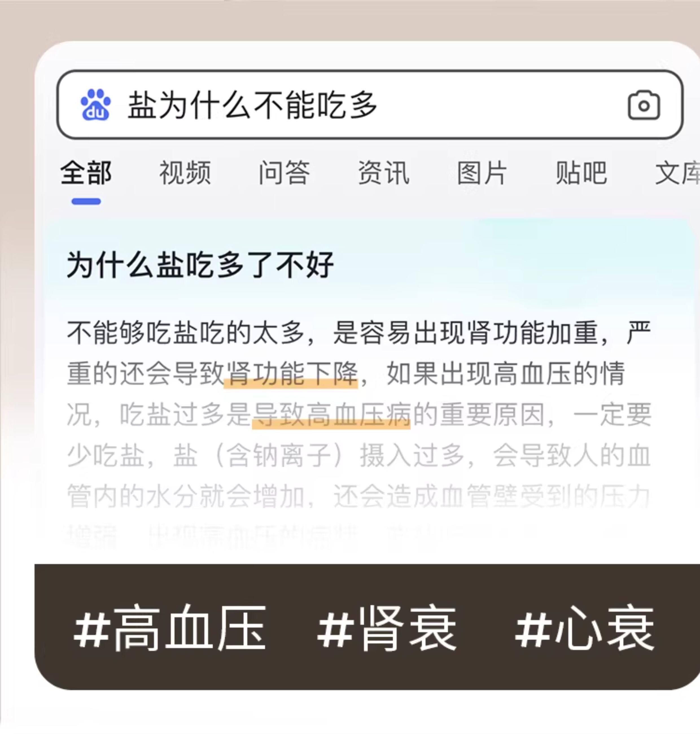700x734 pixels.
Task: Switch to the 视频 tab
Action: pos(185,173)
